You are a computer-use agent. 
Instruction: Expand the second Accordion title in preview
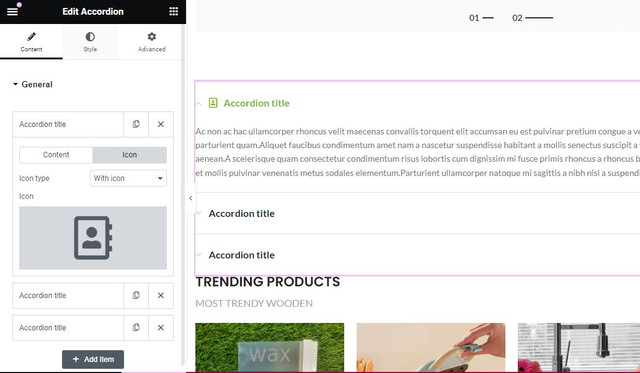[242, 213]
